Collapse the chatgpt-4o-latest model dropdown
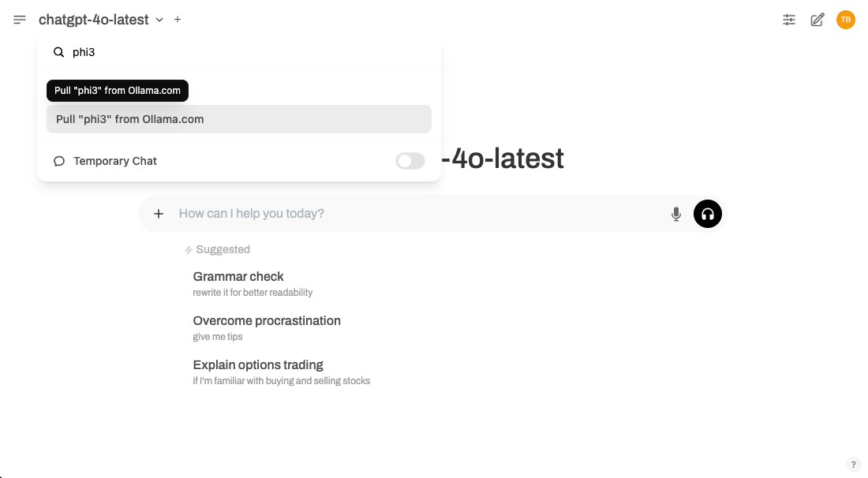The width and height of the screenshot is (868, 478). 159,20
